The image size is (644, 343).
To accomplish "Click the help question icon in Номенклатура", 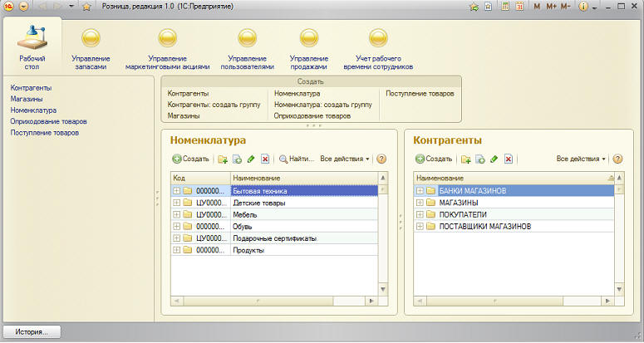I will coord(381,159).
